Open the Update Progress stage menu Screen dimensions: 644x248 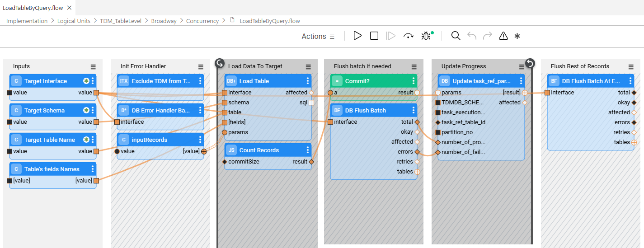pos(522,66)
